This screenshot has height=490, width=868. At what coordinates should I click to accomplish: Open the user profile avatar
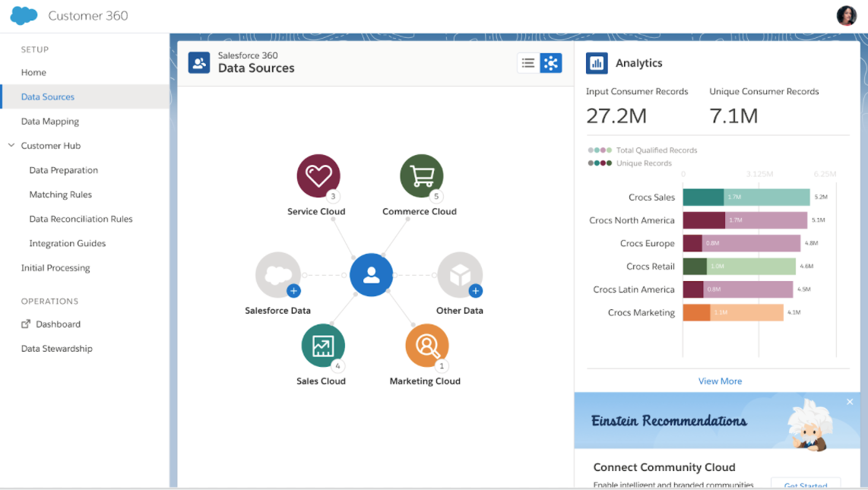coord(846,14)
